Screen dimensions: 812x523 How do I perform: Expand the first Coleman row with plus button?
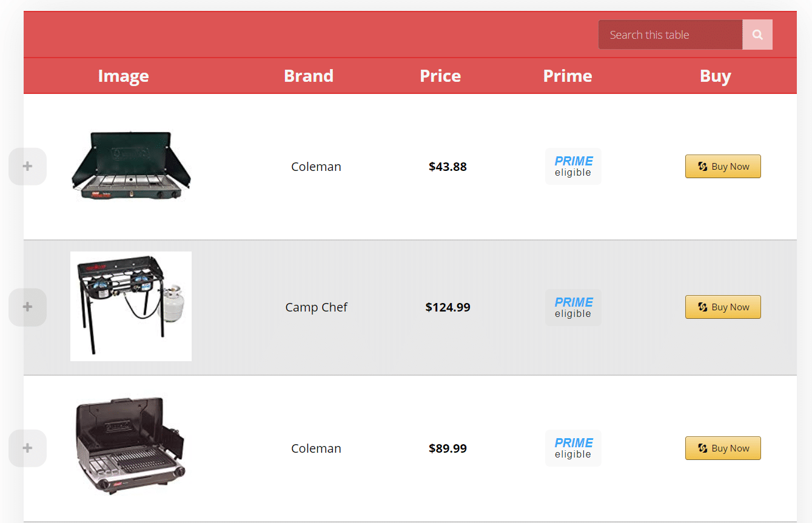[27, 167]
